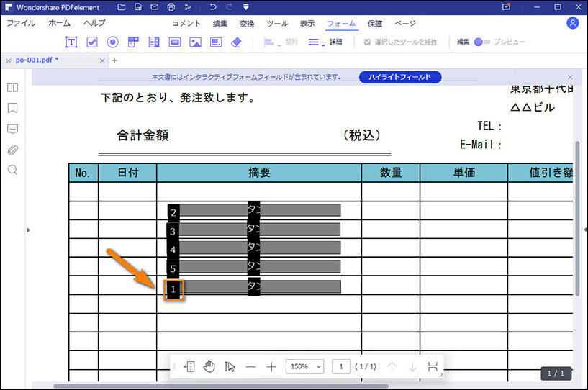Select the フォーム tab
Screen dimensions: 588x390
pos(341,24)
